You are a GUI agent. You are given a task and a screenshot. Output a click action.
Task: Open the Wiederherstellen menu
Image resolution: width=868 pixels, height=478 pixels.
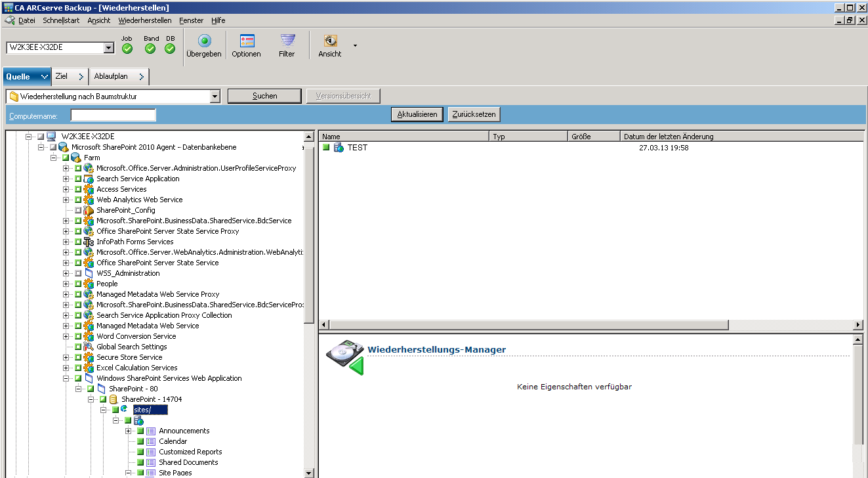[x=145, y=20]
